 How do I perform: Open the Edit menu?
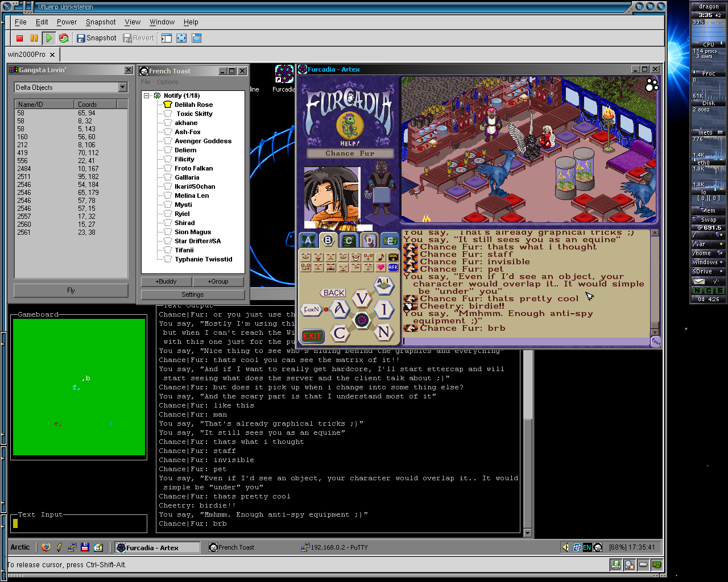pyautogui.click(x=42, y=22)
